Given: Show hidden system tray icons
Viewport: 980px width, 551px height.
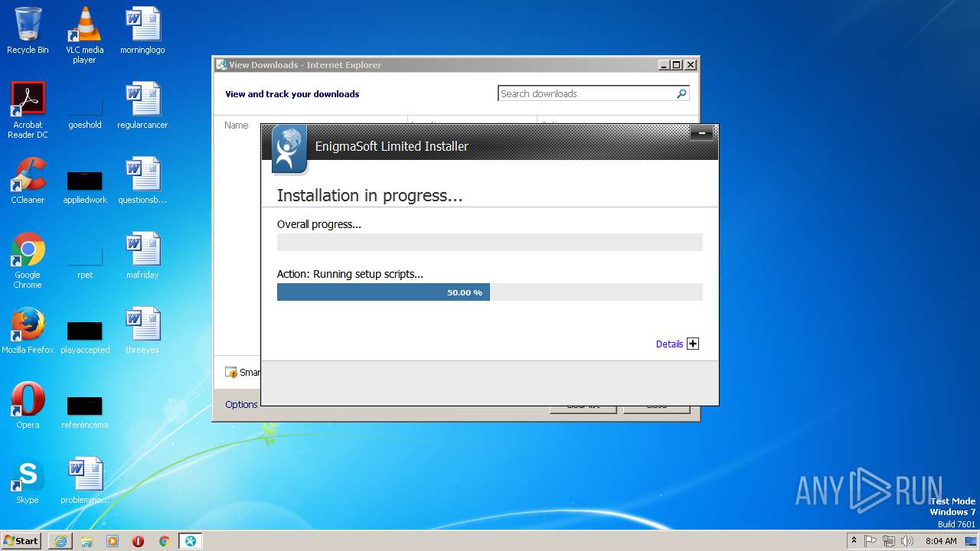Looking at the screenshot, I should click(x=854, y=540).
